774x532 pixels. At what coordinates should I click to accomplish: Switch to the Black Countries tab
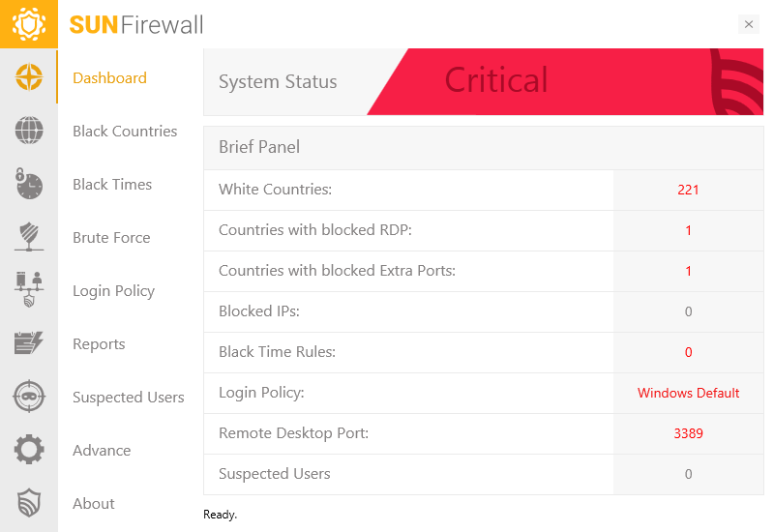click(125, 132)
